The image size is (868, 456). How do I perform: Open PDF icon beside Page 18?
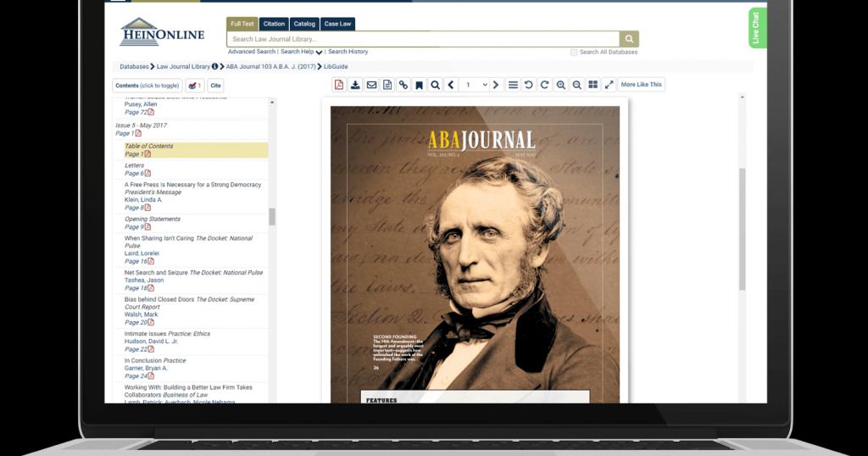(x=151, y=288)
